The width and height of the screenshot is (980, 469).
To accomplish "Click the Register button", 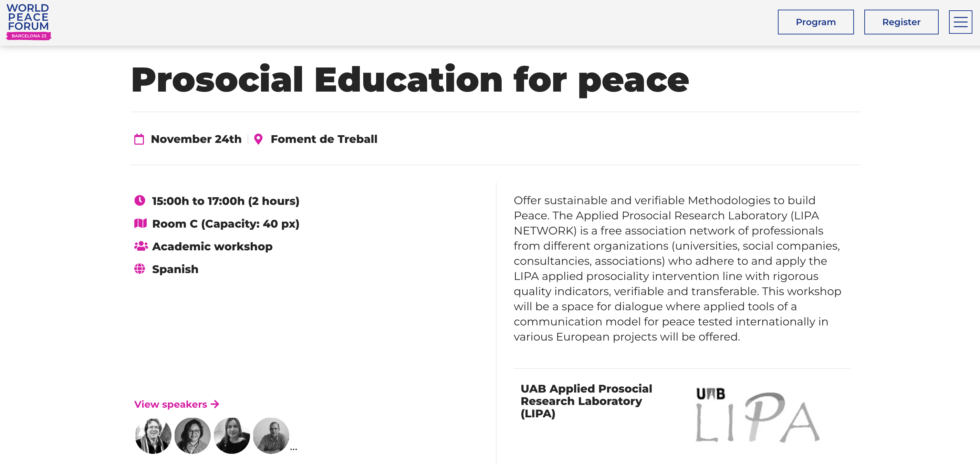I will [901, 22].
